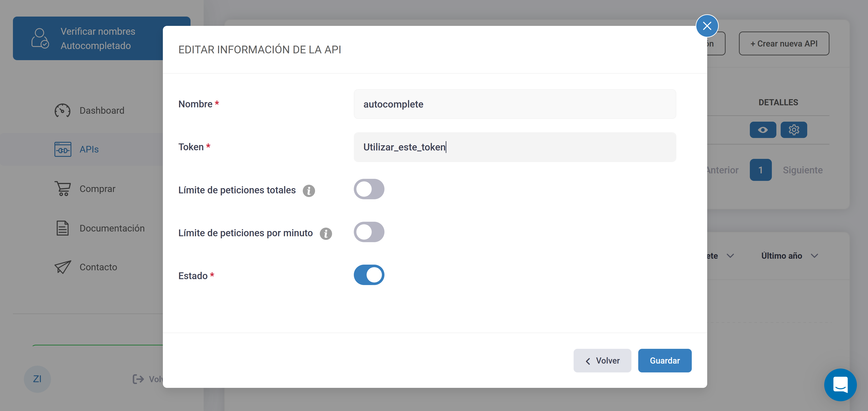Expand the Último año dropdown filter
Image resolution: width=868 pixels, height=411 pixels.
tap(792, 255)
